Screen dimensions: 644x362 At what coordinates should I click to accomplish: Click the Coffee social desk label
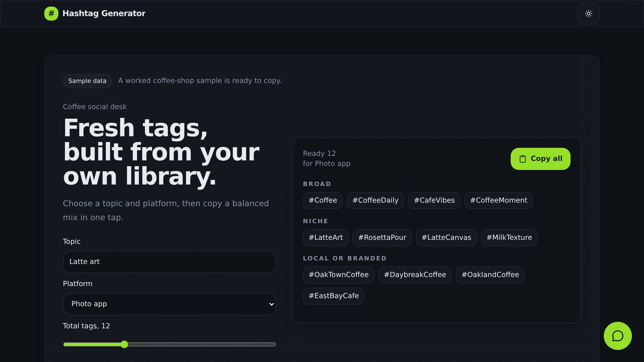[x=95, y=107]
